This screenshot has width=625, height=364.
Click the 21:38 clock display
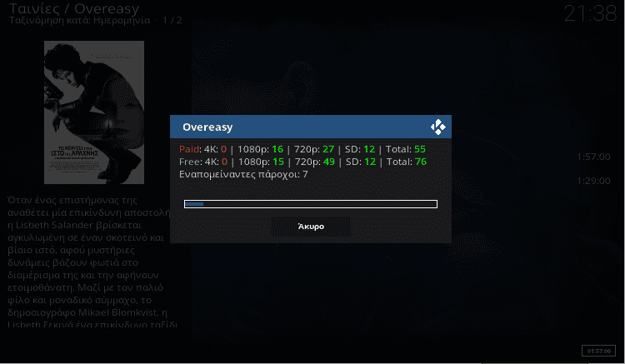[x=590, y=13]
